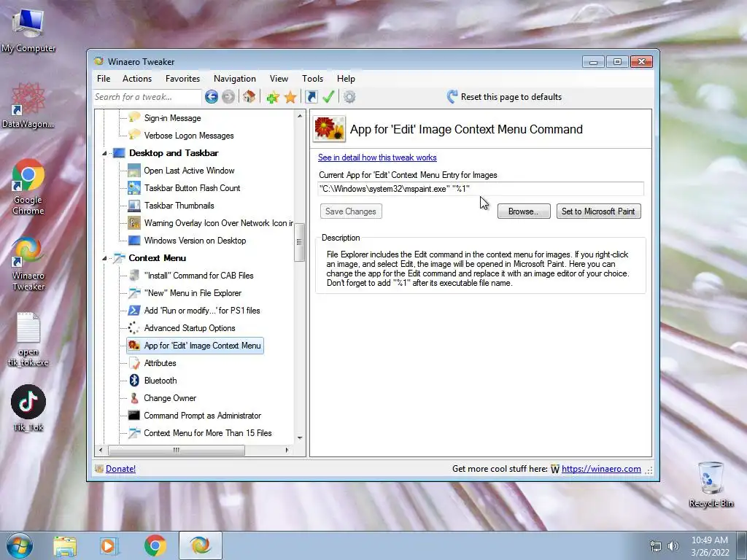The image size is (747, 560).
Task: Click the PowerShell icon for PS1 files
Action: click(134, 311)
